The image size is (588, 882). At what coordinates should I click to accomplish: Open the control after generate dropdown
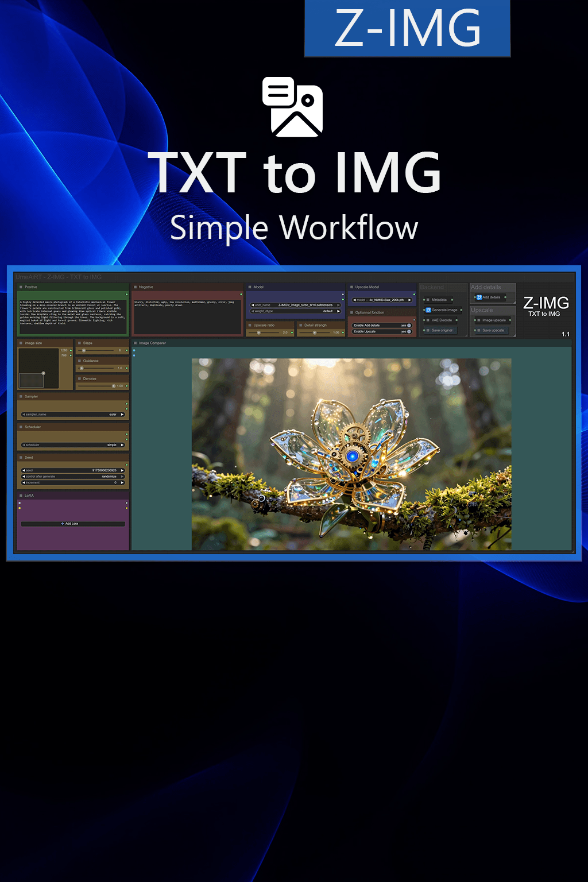(73, 477)
